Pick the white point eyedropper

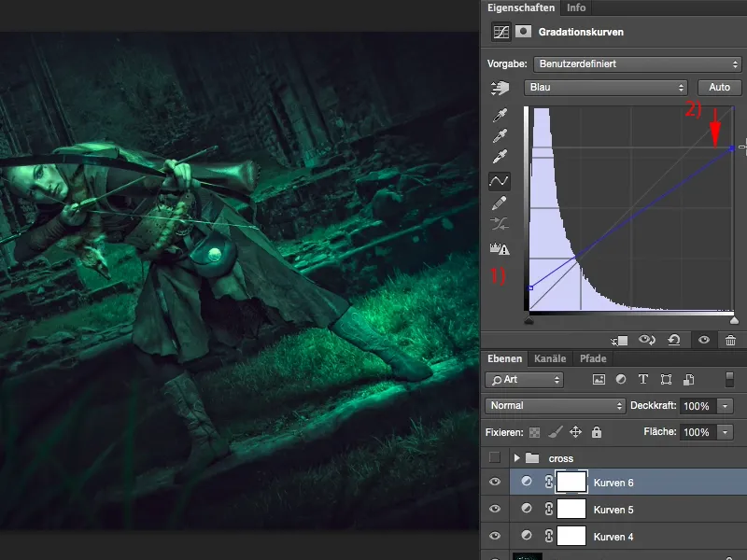point(500,156)
